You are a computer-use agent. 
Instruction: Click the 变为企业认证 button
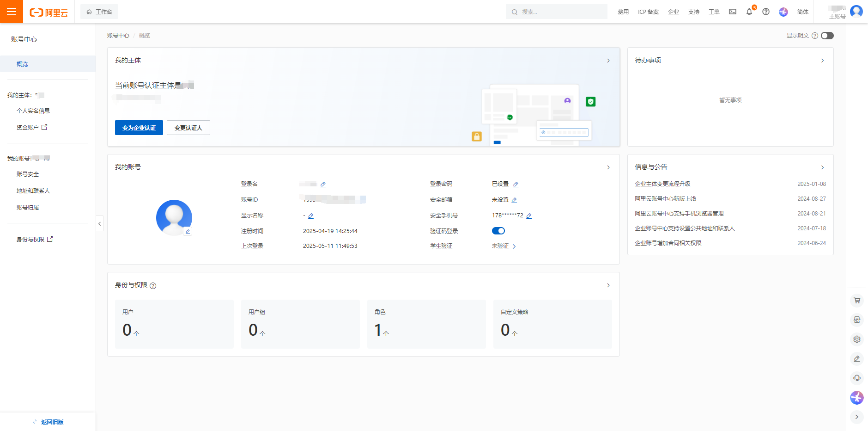click(139, 128)
